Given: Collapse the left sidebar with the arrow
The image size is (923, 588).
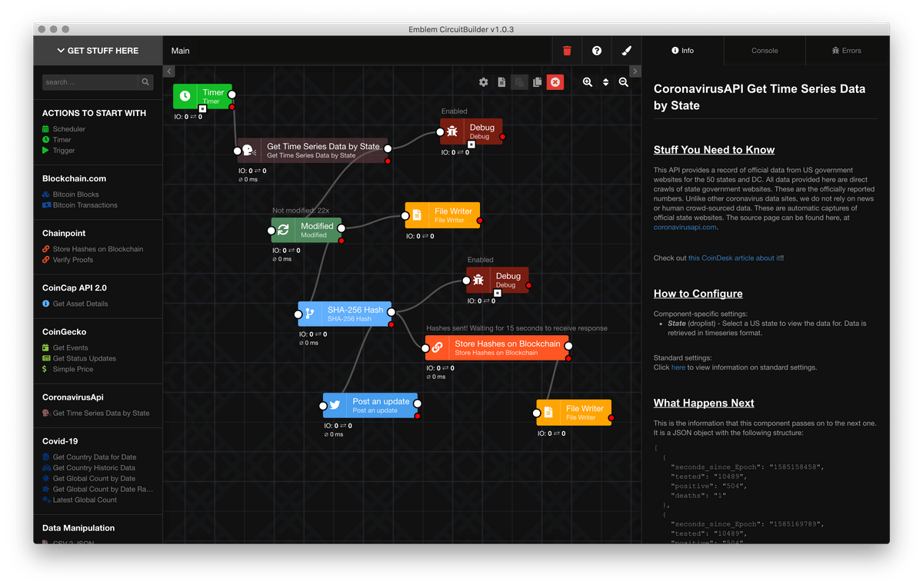Looking at the screenshot, I should click(169, 71).
